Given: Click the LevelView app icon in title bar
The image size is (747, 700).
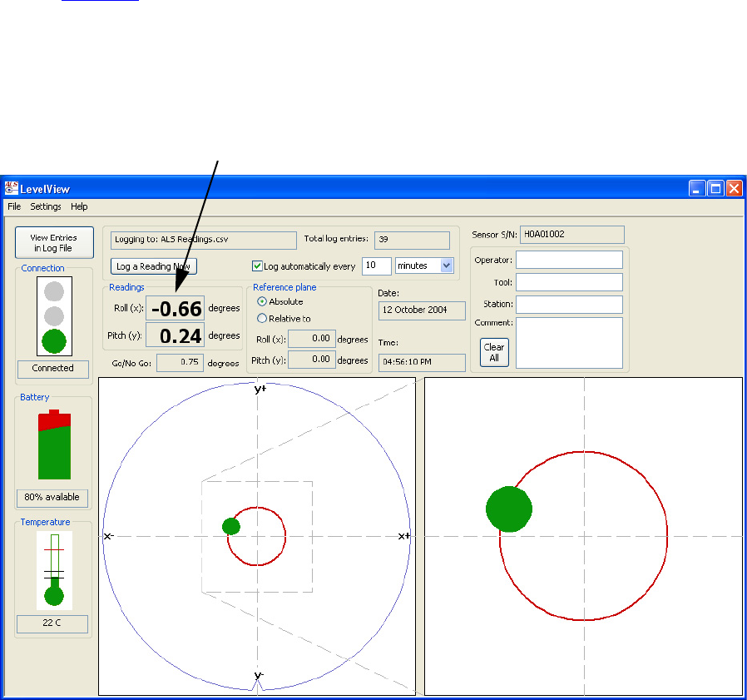Looking at the screenshot, I should 11,188.
